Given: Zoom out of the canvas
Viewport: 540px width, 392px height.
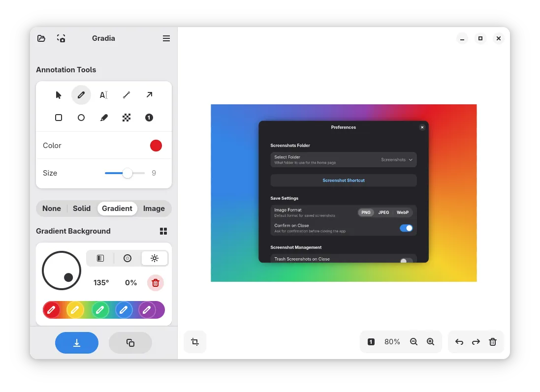Looking at the screenshot, I should click(413, 342).
